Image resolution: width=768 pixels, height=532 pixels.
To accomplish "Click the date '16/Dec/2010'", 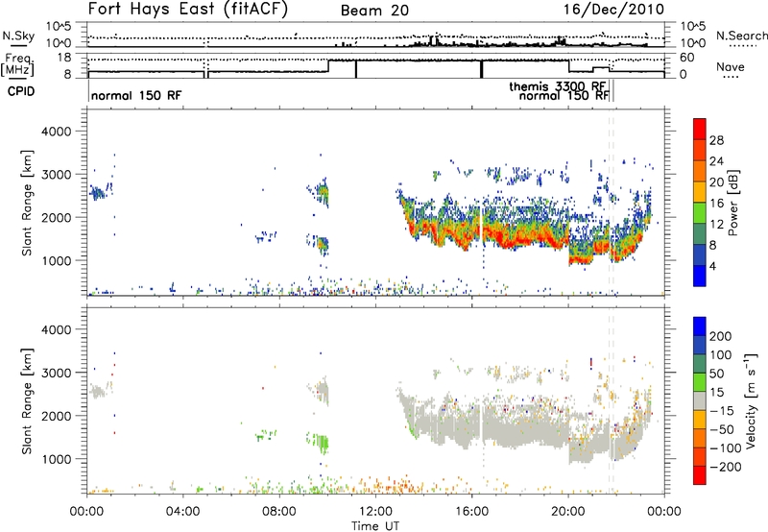I will [x=613, y=10].
